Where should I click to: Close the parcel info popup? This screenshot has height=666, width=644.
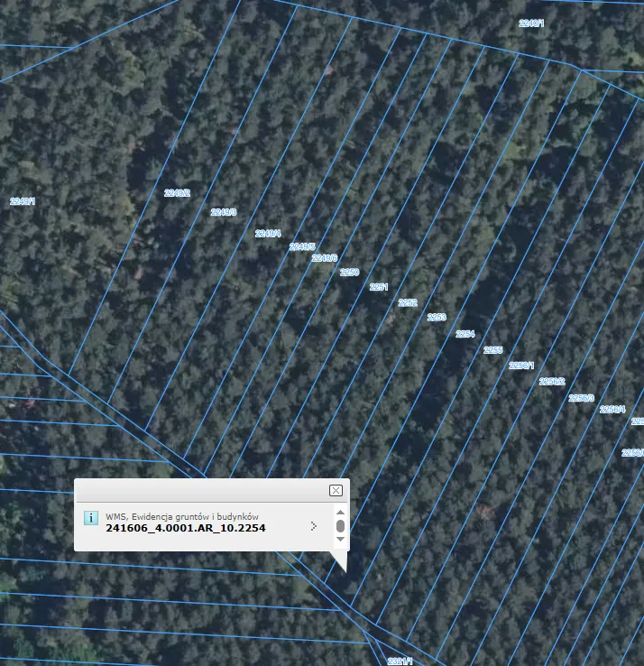[336, 491]
